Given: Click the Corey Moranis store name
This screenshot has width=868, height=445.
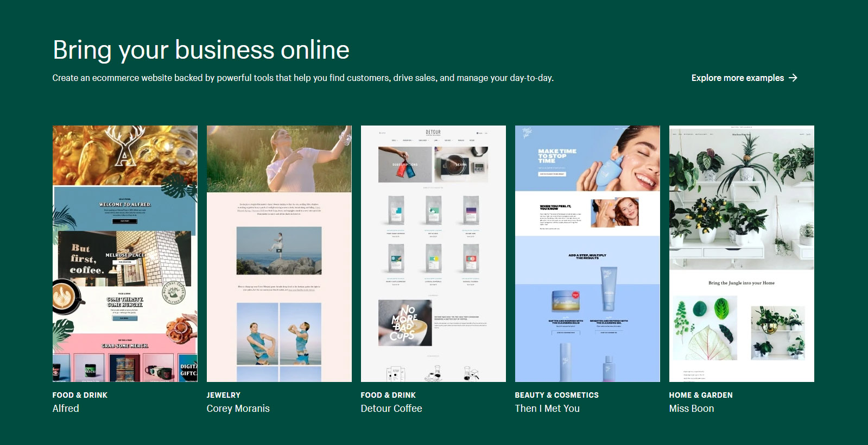Looking at the screenshot, I should tap(238, 409).
